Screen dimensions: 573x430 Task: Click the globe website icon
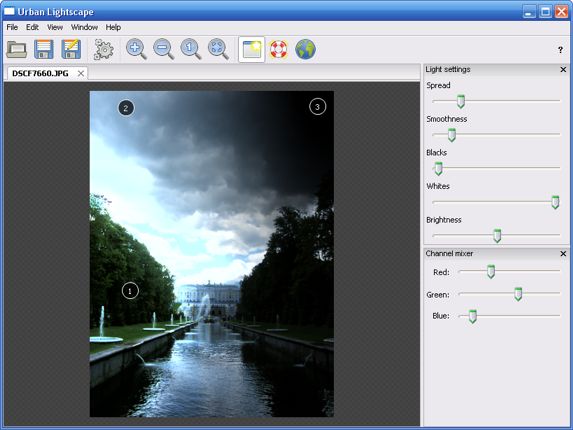[x=306, y=49]
